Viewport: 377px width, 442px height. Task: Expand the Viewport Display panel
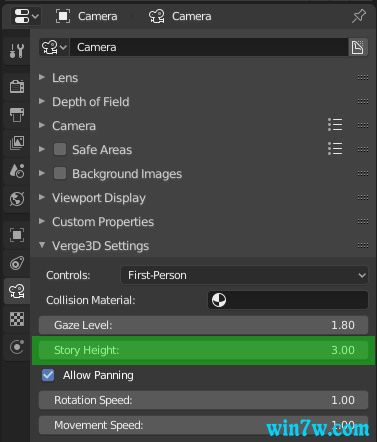pyautogui.click(x=42, y=197)
